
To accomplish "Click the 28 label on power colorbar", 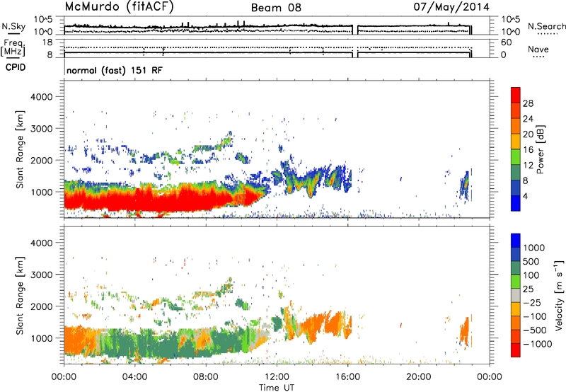I will point(528,103).
